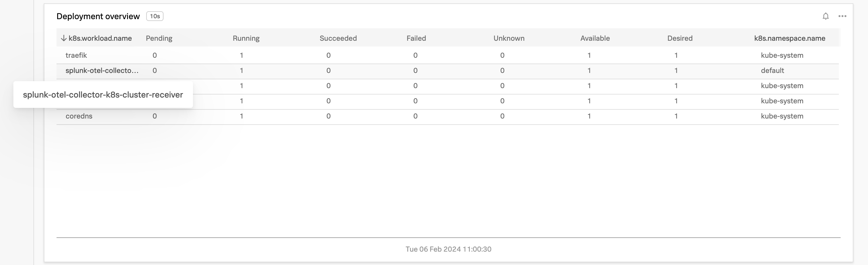This screenshot has height=265, width=868.
Task: Click the Pending value 0 for traefik
Action: click(x=155, y=55)
